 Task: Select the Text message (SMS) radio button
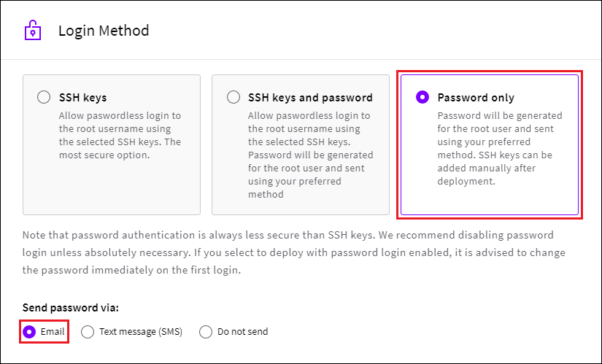[x=88, y=332]
